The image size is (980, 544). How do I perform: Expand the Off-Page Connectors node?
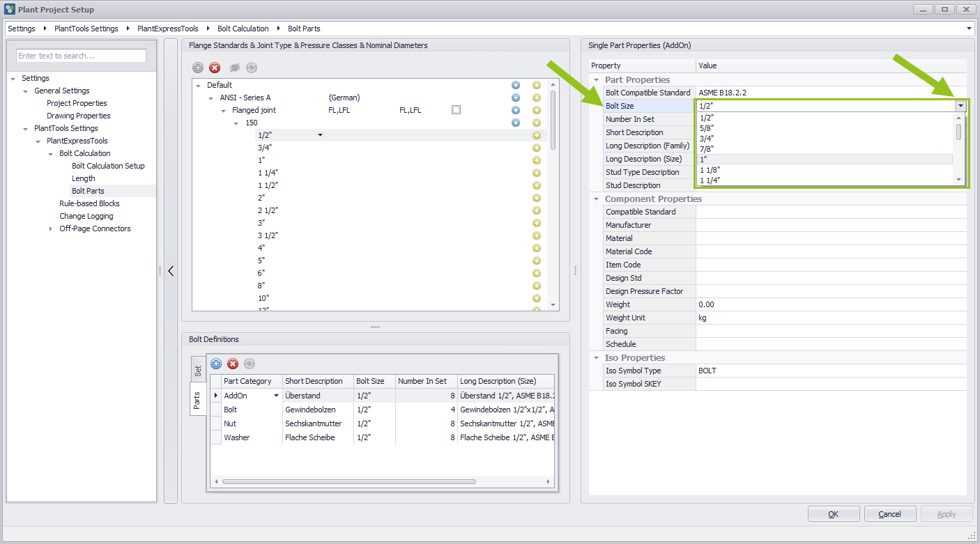(x=51, y=228)
